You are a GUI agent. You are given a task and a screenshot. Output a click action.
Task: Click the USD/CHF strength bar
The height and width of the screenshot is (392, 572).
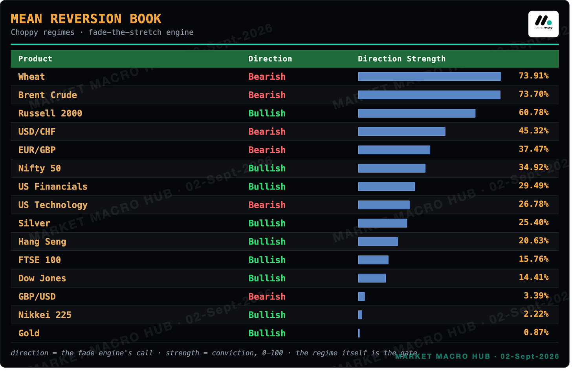click(402, 131)
